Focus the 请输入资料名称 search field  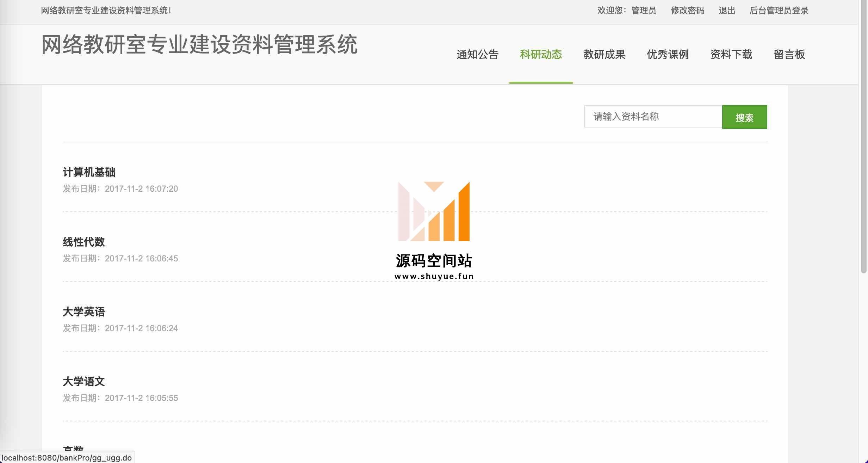pyautogui.click(x=653, y=116)
